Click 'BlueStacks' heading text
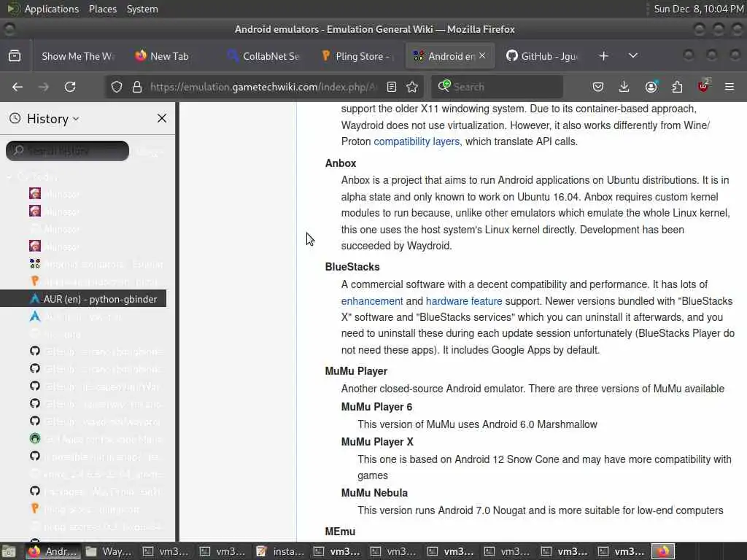This screenshot has height=560, width=747. point(352,267)
